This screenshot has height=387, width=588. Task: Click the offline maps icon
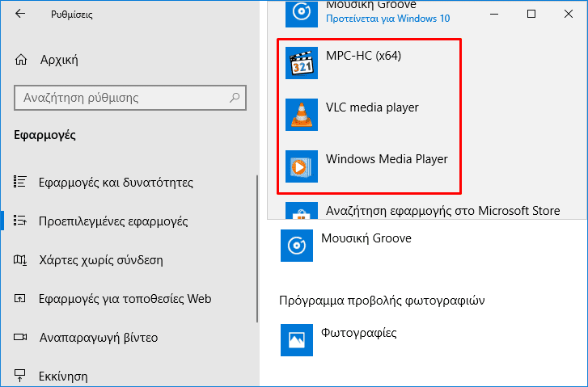pos(20,259)
